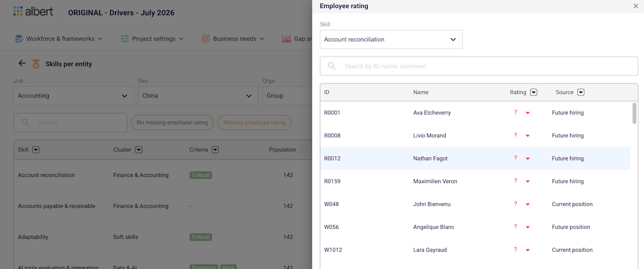Open the Project settings menu

click(x=152, y=39)
